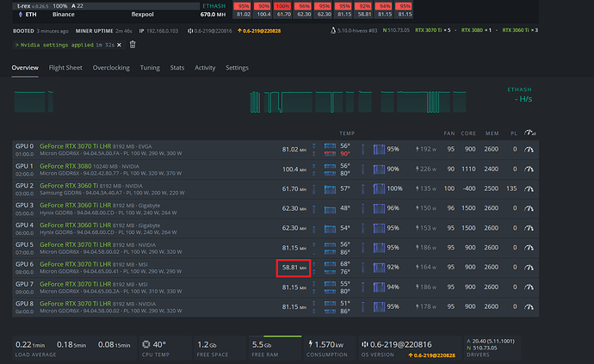Click the top GPU tile showing 81.02

coord(244,10)
